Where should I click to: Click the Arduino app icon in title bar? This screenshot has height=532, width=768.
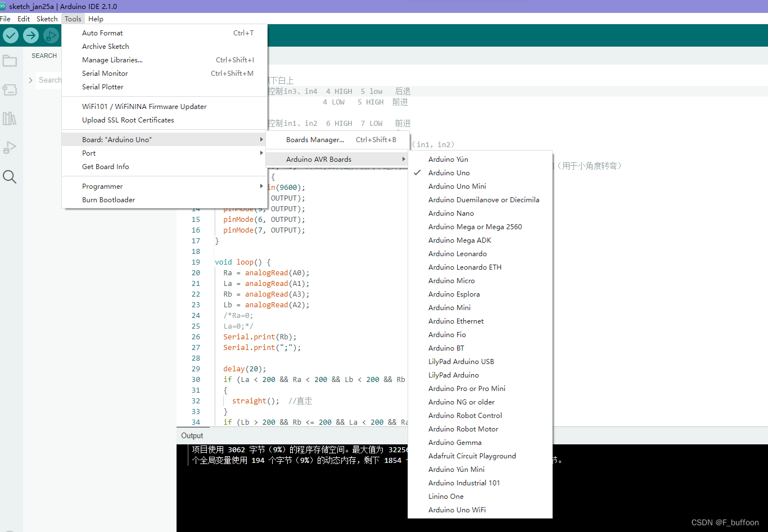tap(3, 6)
